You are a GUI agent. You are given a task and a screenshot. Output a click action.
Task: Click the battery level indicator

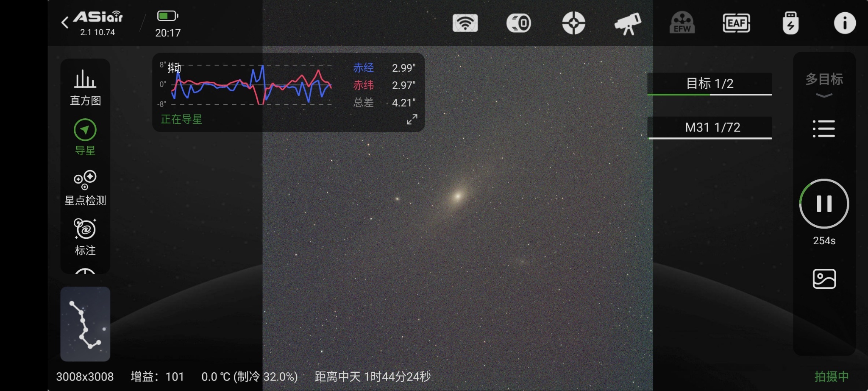click(x=168, y=16)
